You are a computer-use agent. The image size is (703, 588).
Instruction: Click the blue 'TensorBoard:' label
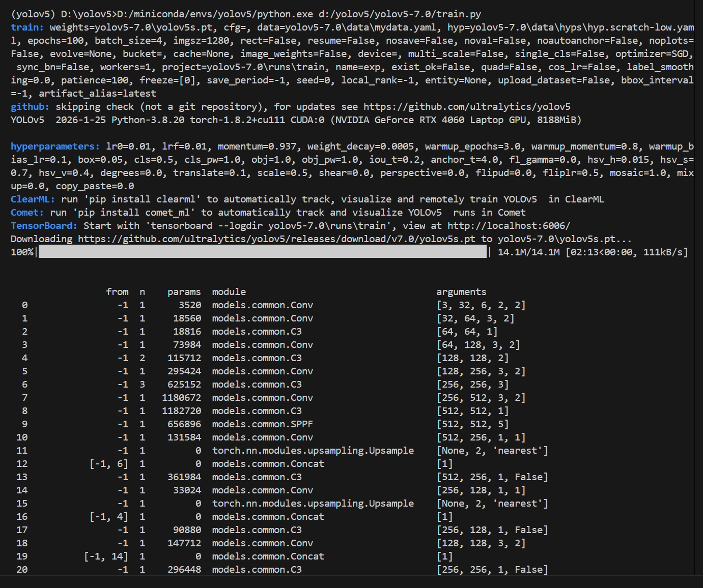pos(44,226)
